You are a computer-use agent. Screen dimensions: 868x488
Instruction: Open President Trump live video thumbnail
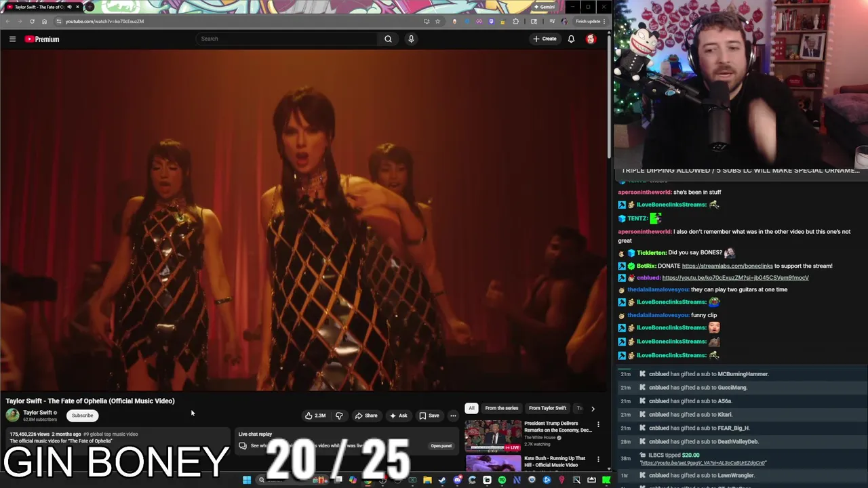click(493, 436)
